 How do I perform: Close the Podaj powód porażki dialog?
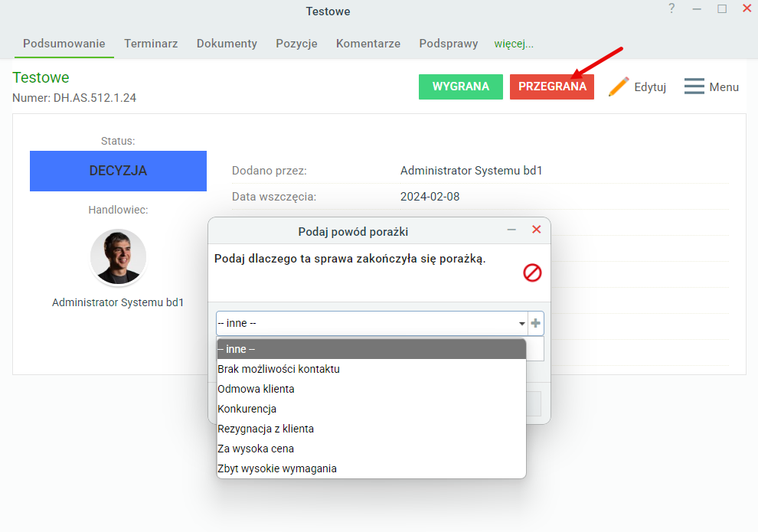(536, 230)
